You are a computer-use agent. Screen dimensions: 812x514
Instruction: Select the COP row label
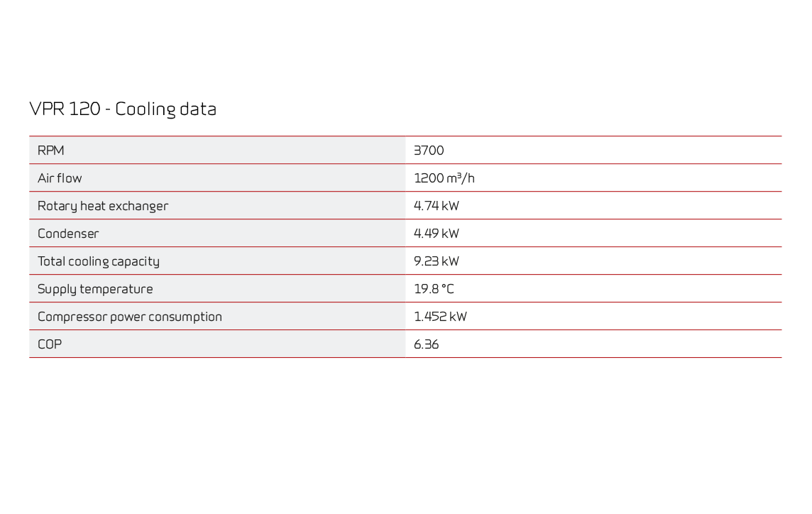coord(50,344)
